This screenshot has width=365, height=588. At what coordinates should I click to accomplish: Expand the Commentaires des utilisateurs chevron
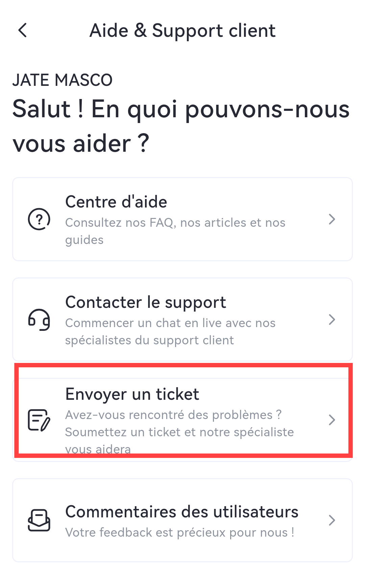332,520
